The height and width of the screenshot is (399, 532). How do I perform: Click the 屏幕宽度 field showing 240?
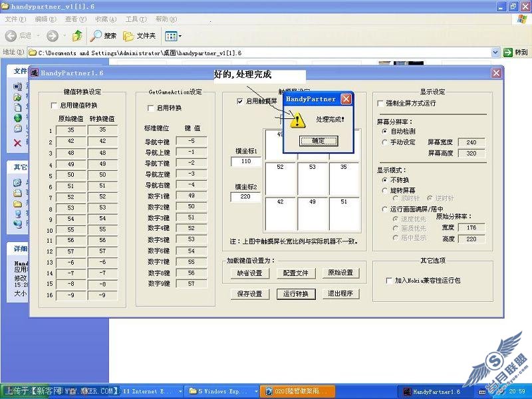(471, 142)
